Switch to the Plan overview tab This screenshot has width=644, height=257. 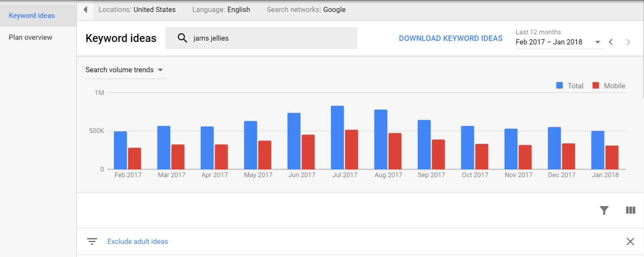tap(31, 37)
